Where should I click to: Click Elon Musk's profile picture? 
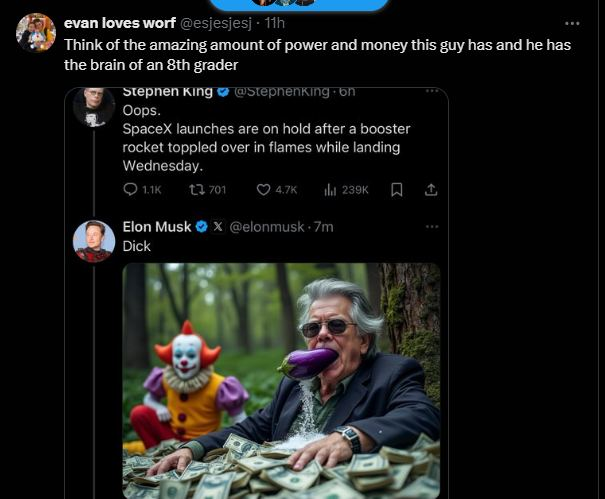pos(94,241)
